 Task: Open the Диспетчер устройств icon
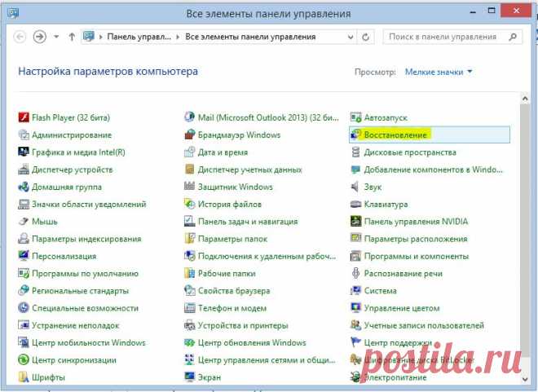[x=24, y=170]
